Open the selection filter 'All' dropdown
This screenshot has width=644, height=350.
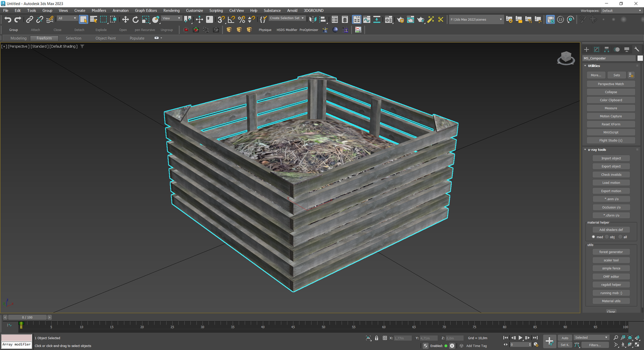[x=67, y=19]
